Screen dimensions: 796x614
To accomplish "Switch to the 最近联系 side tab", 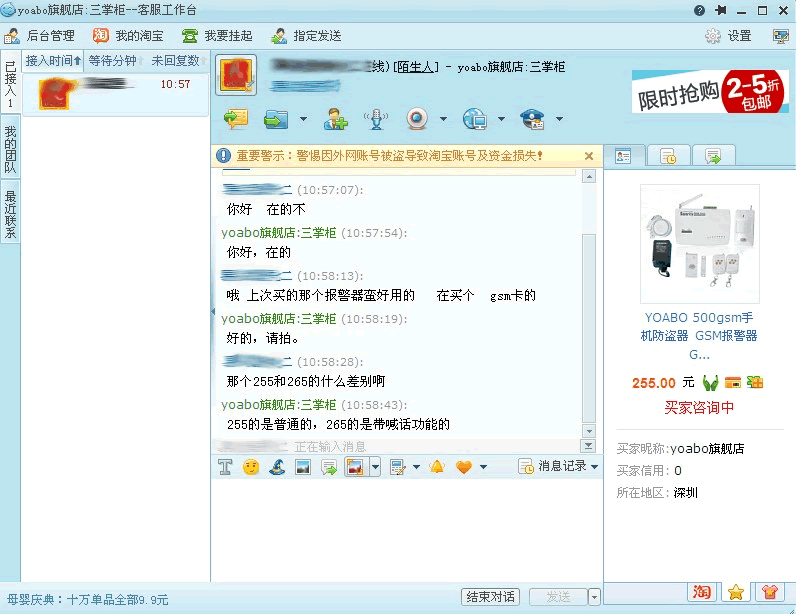I will coord(10,215).
